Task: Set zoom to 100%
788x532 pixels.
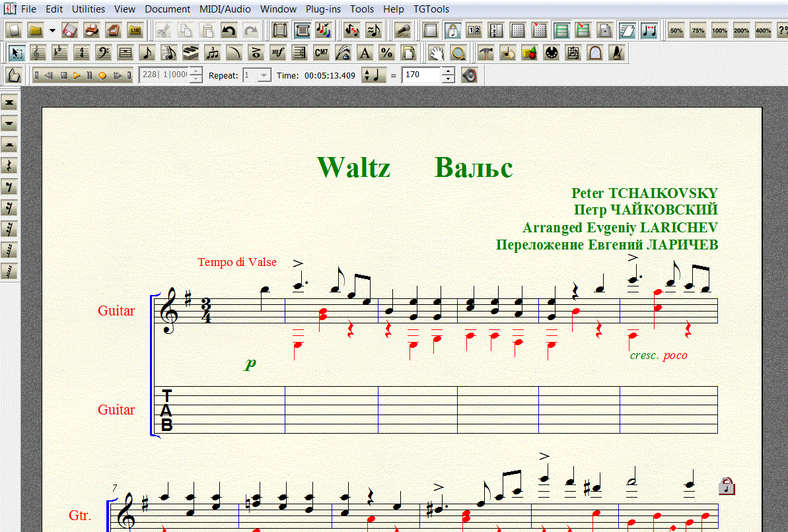Action: point(720,30)
